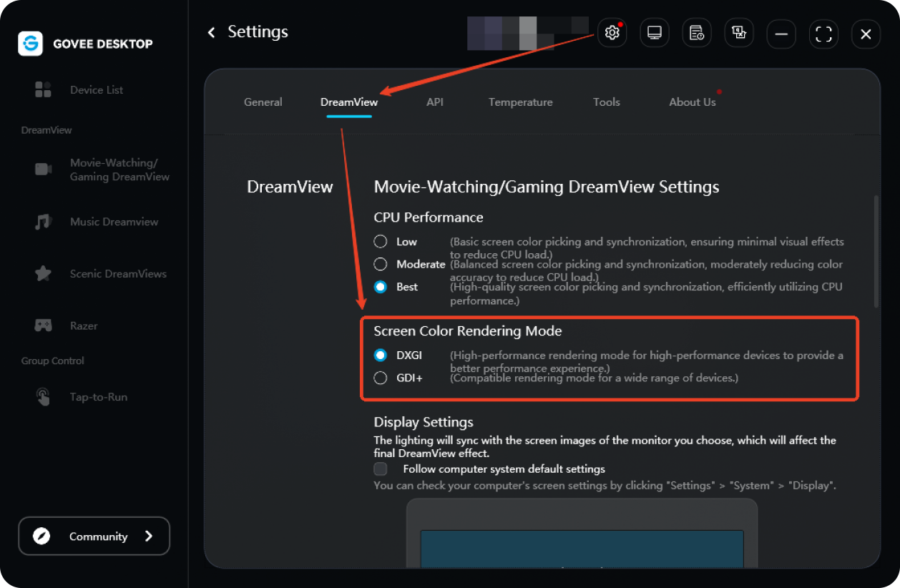Select Low CPU performance option
Viewport: 900px width, 588px height.
381,242
